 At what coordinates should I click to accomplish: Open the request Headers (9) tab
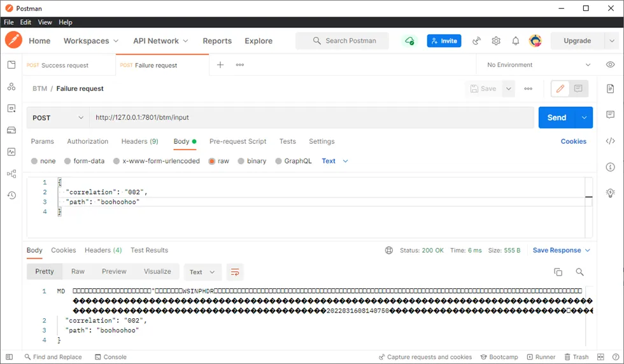pyautogui.click(x=139, y=141)
